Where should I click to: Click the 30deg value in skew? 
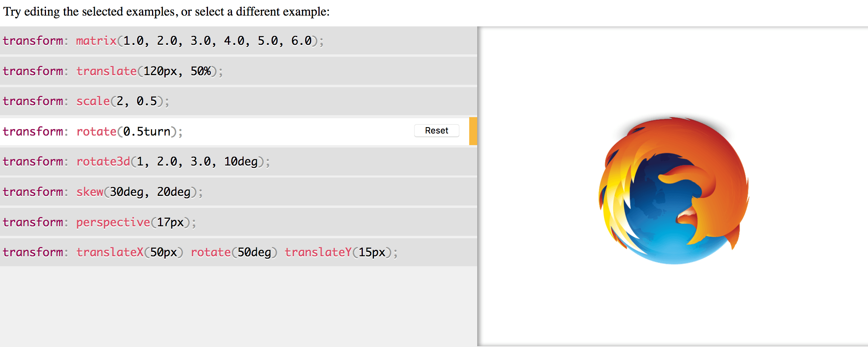tap(126, 192)
